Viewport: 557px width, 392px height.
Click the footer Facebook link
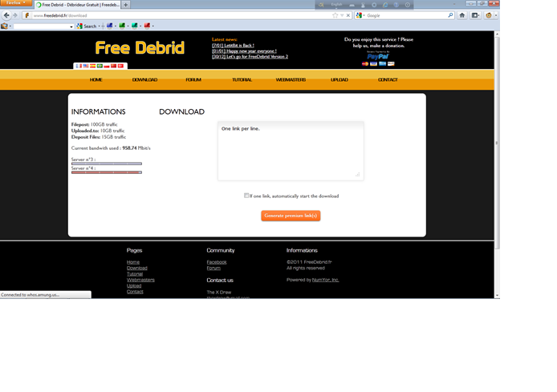click(x=217, y=262)
